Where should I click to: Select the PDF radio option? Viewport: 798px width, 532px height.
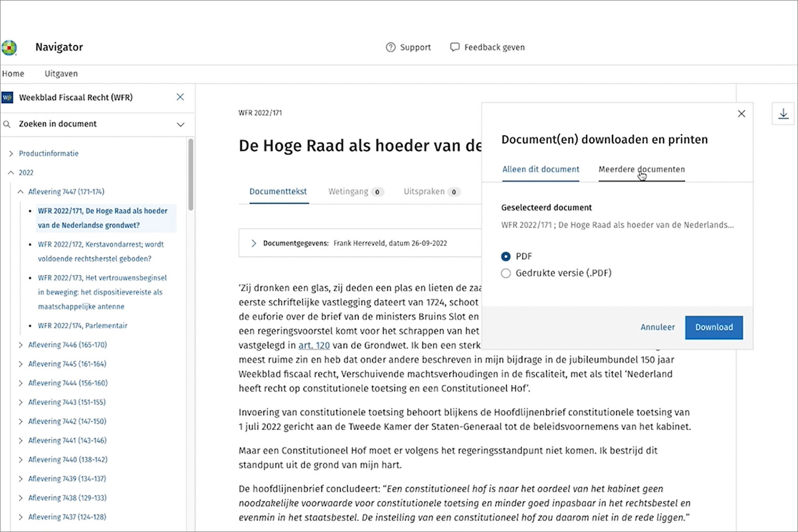click(506, 257)
